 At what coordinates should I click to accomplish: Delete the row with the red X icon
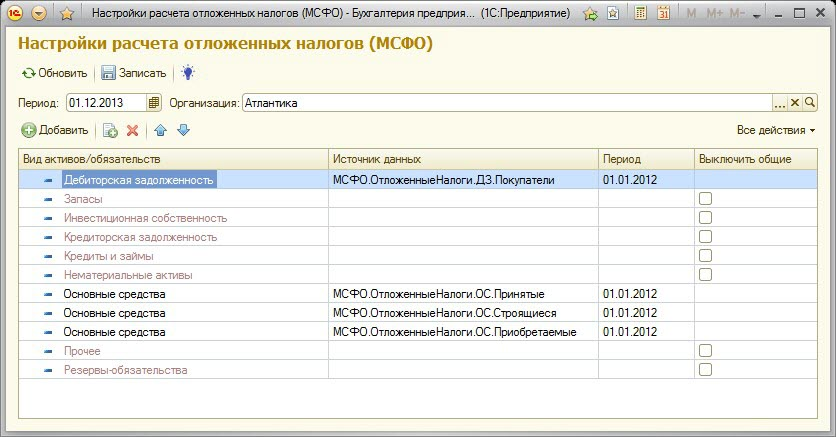132,131
